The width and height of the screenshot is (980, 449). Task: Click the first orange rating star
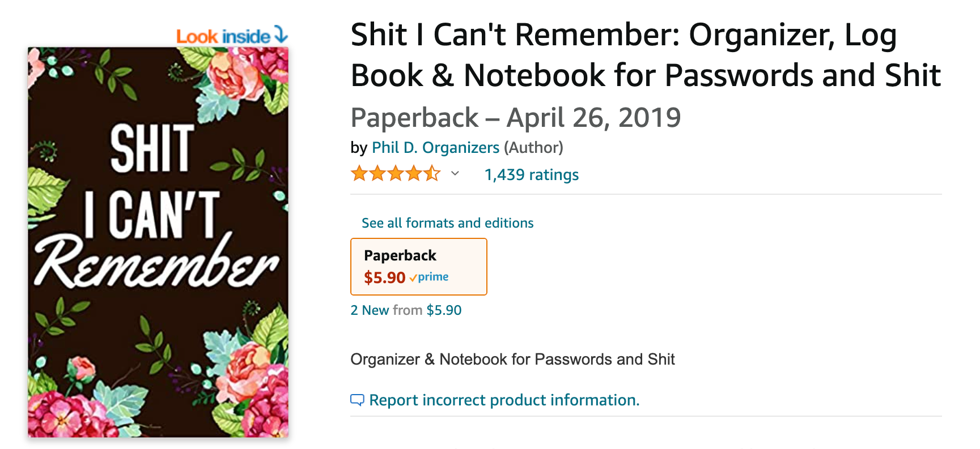click(x=359, y=173)
